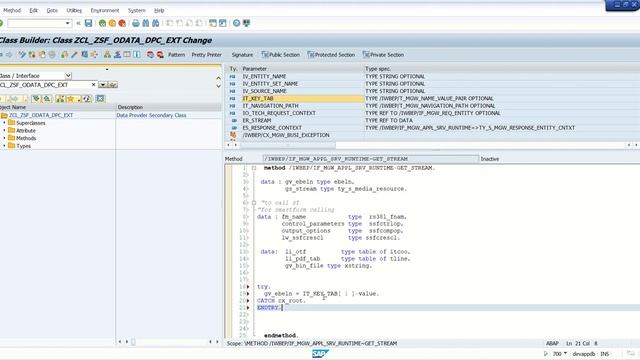Click the Save icon in the standard toolbar
Image resolution: width=640 pixels, height=360 pixels.
88,23
